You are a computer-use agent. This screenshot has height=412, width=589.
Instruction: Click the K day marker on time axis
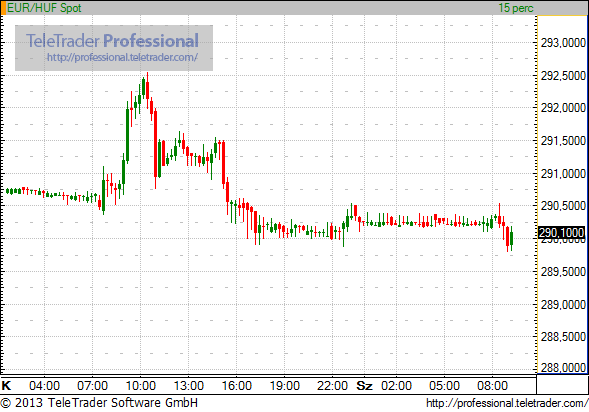click(6, 386)
